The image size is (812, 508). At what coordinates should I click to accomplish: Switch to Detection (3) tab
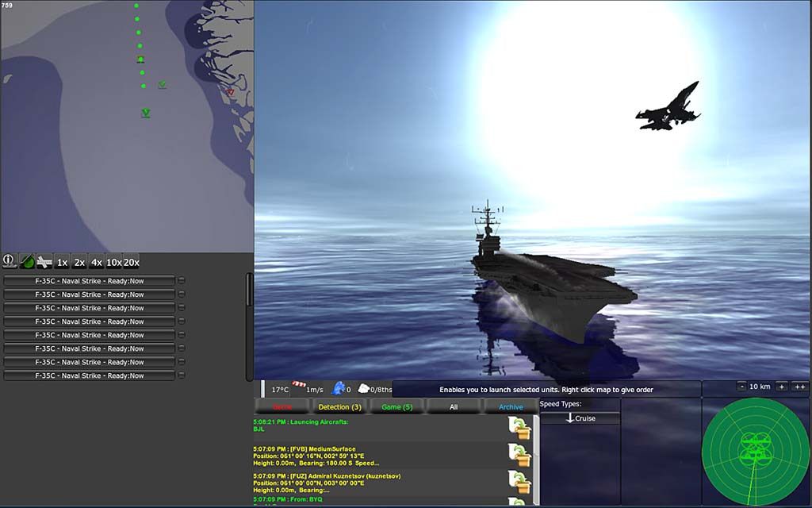tap(339, 407)
